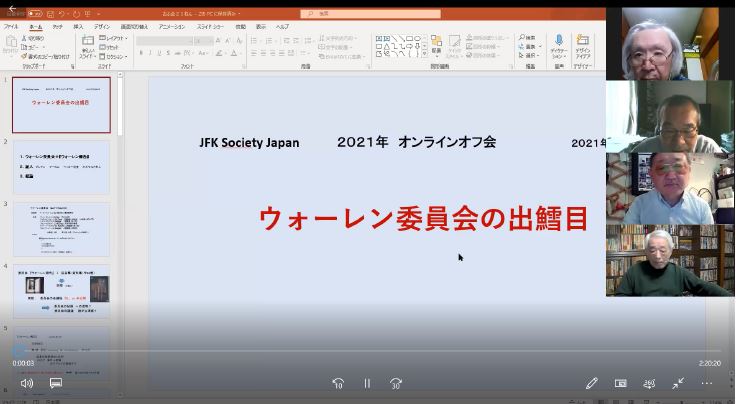Toggle left text alignment
This screenshot has width=736, height=404.
pyautogui.click(x=254, y=53)
